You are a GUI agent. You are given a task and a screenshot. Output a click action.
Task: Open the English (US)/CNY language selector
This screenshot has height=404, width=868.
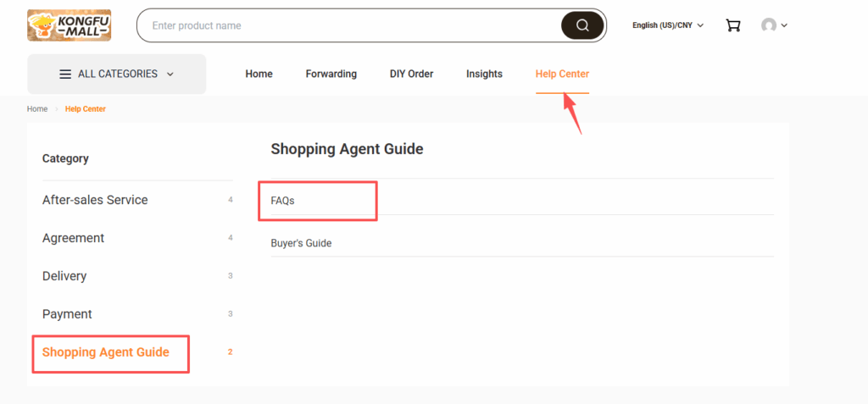tap(668, 25)
